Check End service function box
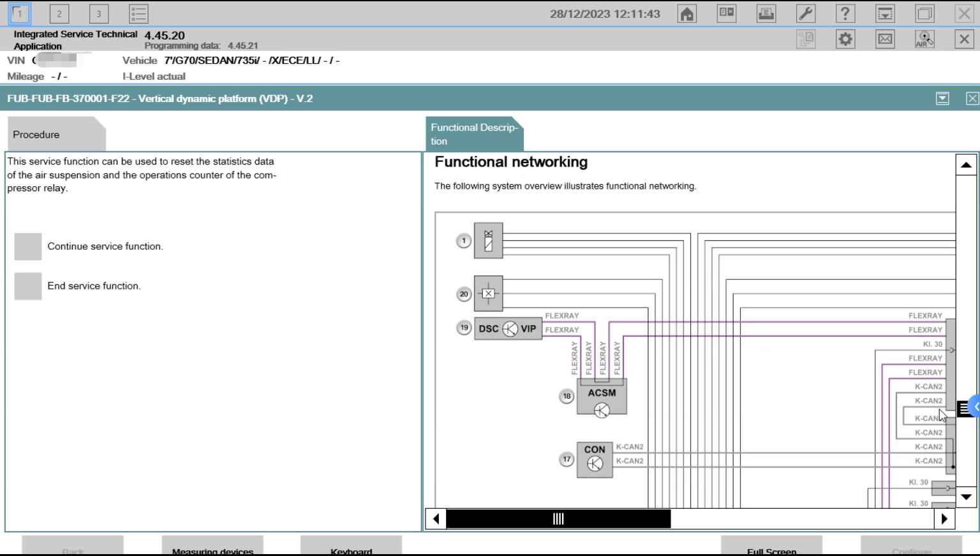980x556 pixels. (28, 286)
